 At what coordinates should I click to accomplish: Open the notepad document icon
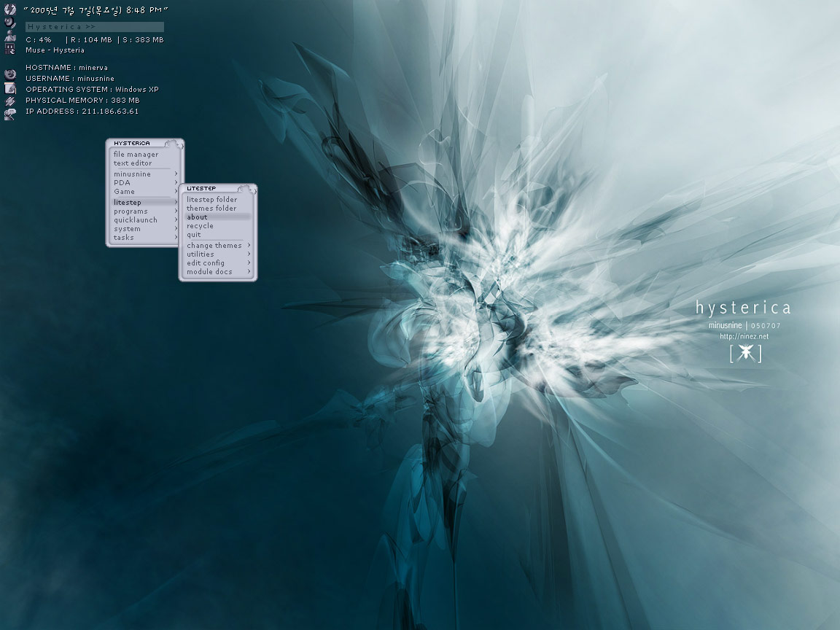pyautogui.click(x=9, y=87)
